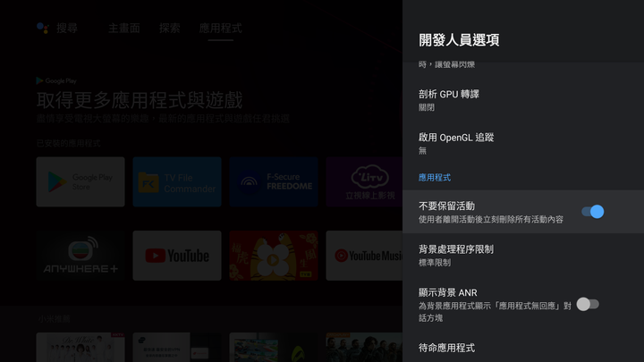
Task: Open 背景處理程序限制 setting
Action: (523, 256)
